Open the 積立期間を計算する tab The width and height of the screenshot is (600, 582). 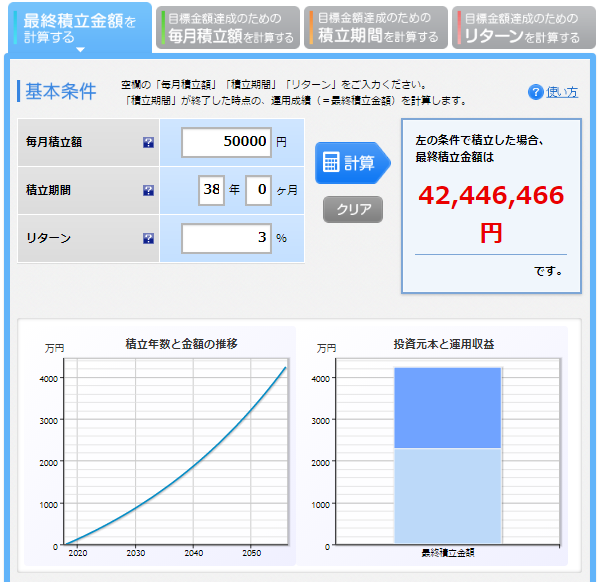pyautogui.click(x=376, y=28)
